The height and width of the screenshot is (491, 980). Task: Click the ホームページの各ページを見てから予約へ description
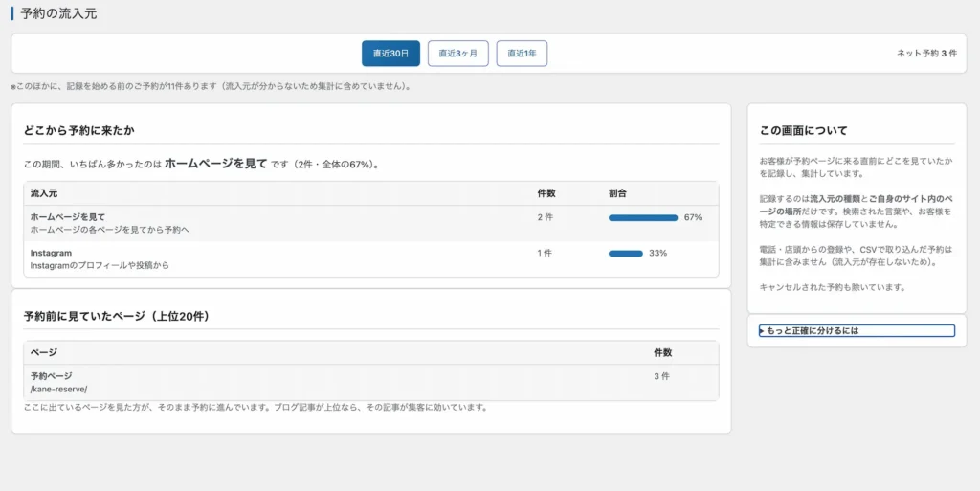pos(109,230)
